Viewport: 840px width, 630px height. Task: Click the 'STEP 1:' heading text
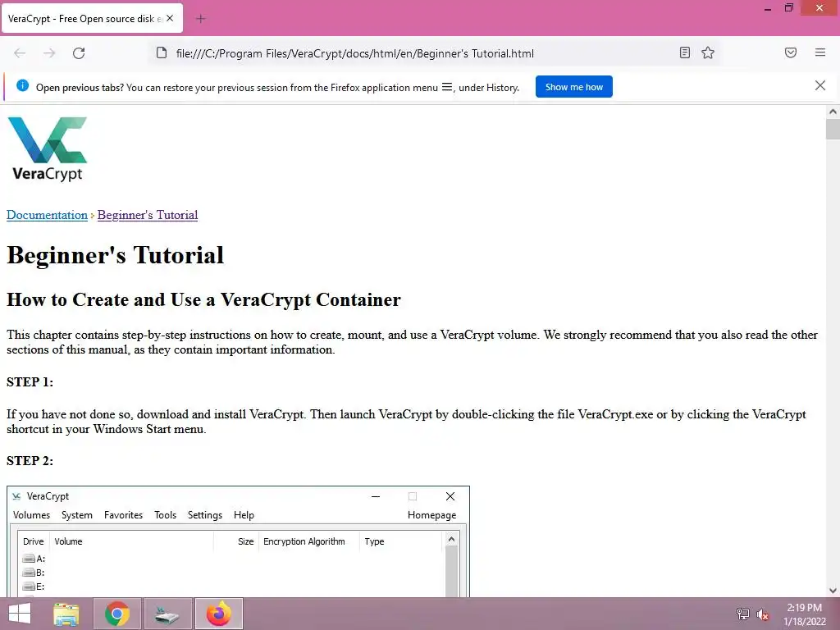(x=30, y=381)
